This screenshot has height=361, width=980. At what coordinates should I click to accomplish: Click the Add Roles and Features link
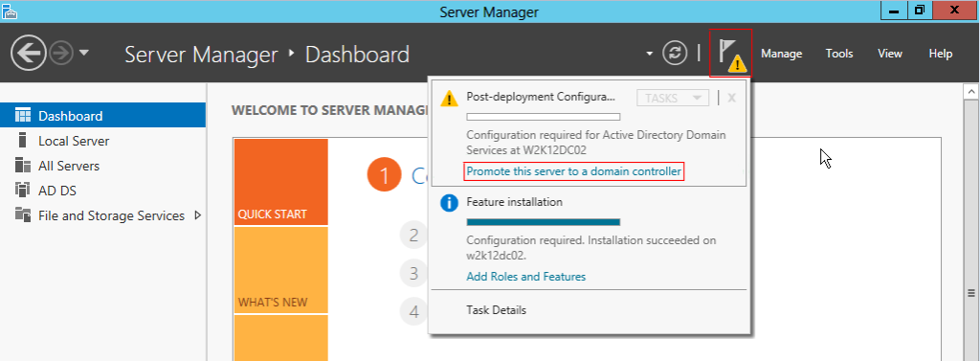[525, 277]
